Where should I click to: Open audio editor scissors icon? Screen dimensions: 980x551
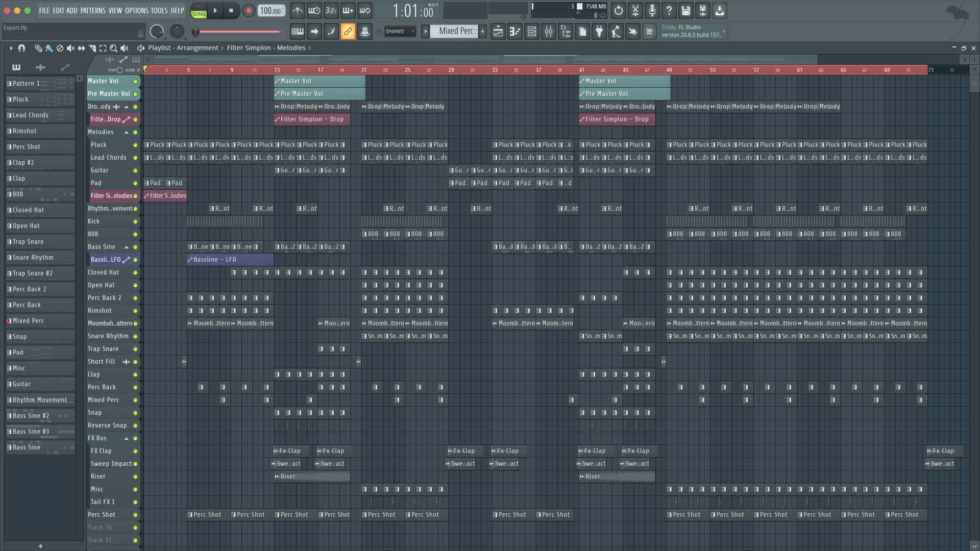635,10
